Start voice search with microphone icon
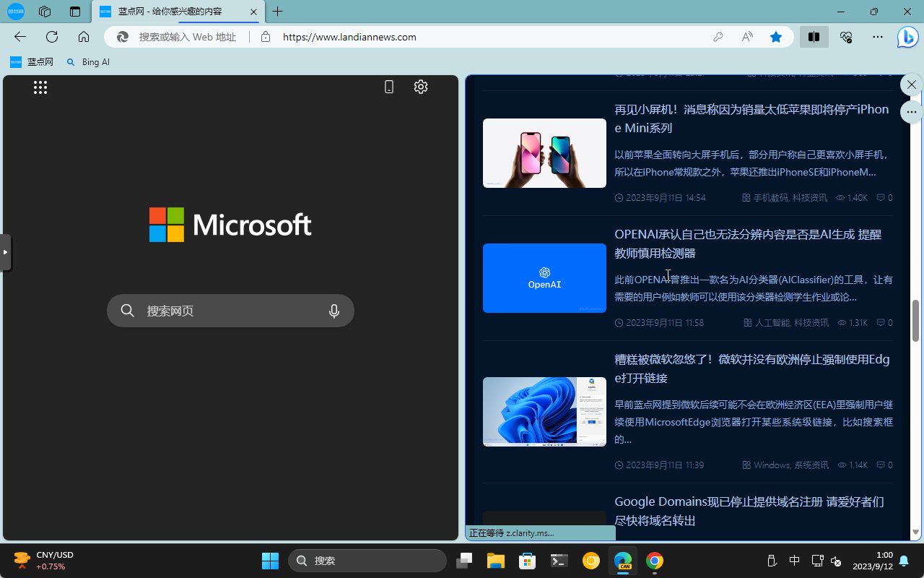 334,311
